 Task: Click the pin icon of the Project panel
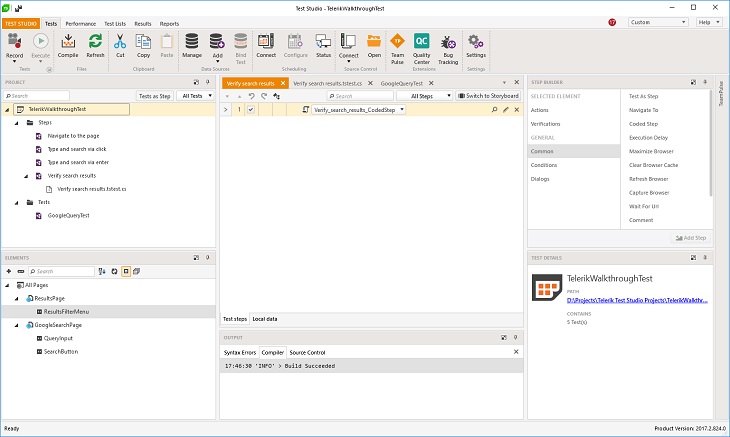pos(208,82)
